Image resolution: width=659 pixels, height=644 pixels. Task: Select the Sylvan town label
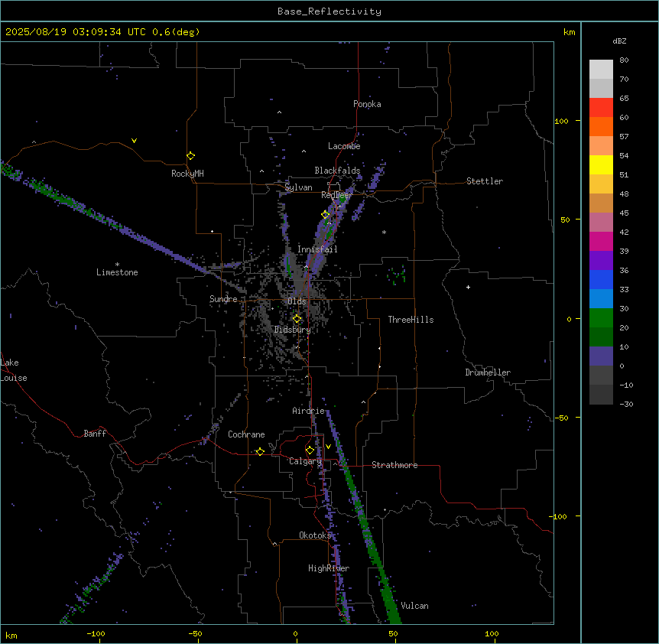click(x=298, y=187)
